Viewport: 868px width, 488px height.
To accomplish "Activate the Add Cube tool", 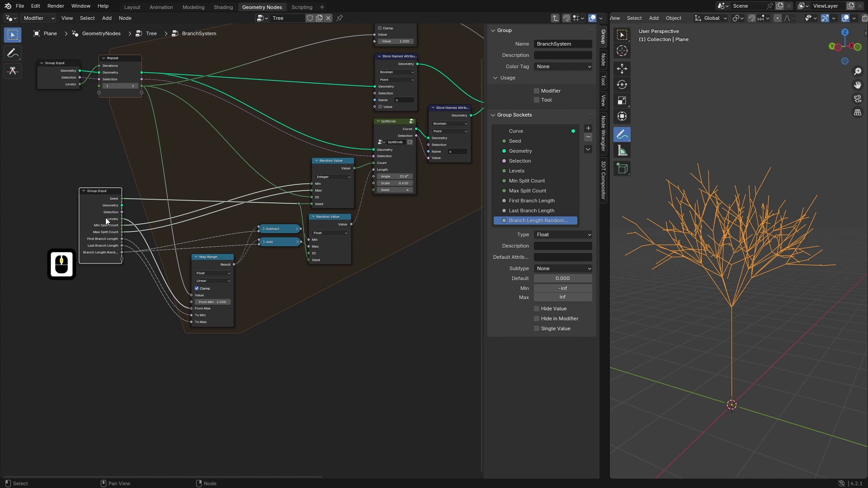I will click(x=622, y=168).
